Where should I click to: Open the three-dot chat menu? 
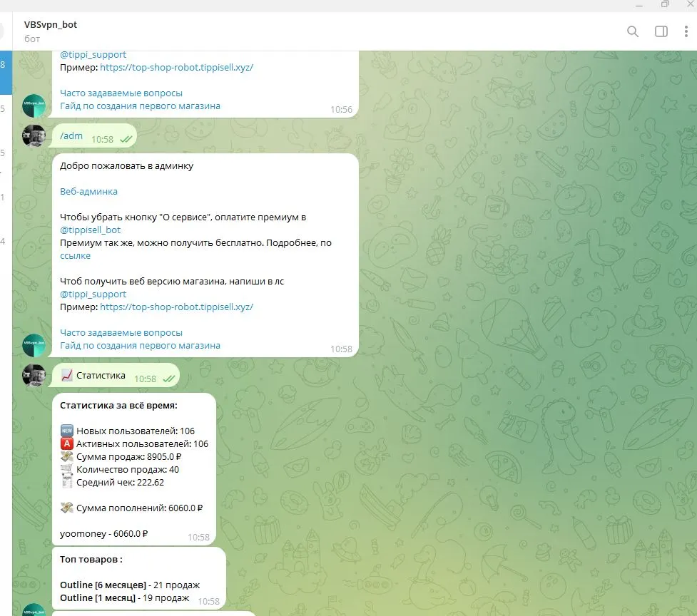[686, 31]
